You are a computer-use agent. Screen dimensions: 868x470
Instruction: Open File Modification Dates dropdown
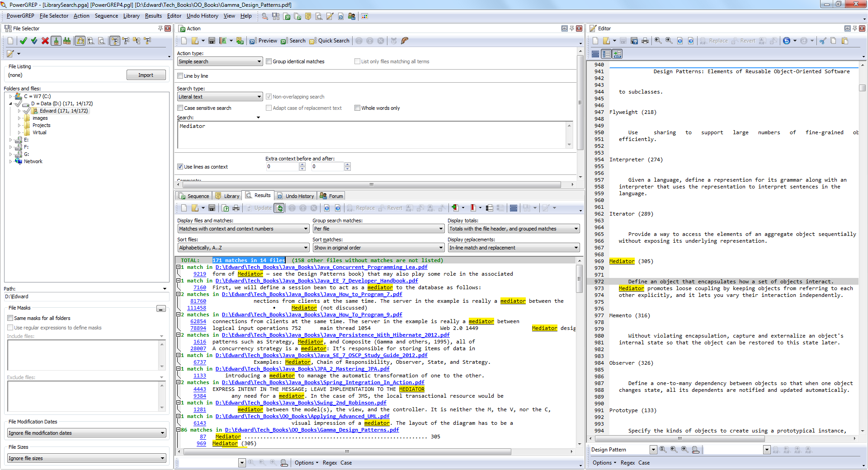(87, 433)
